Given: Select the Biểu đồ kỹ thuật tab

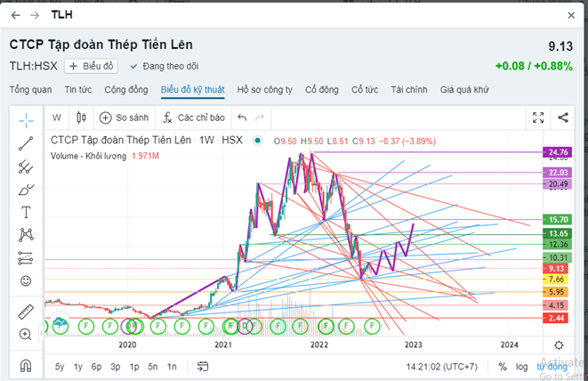Looking at the screenshot, I should click(x=193, y=90).
